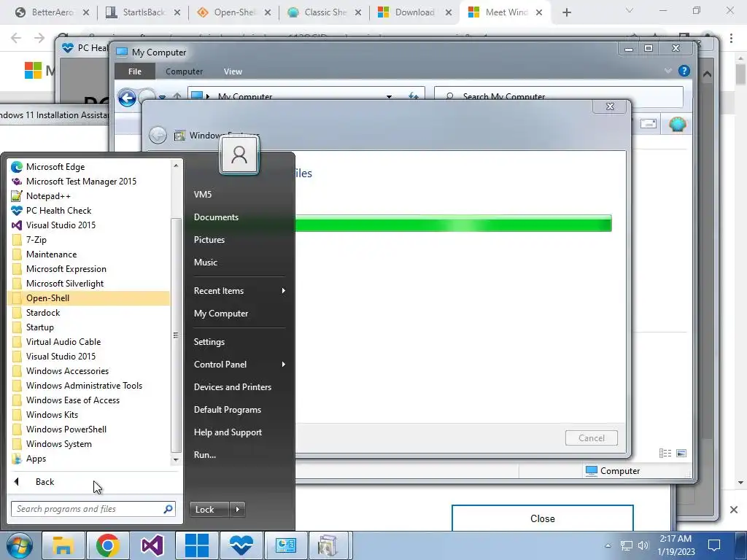Image resolution: width=747 pixels, height=560 pixels.
Task: Open Classic Explorer shell settings icon
Action: 677,124
